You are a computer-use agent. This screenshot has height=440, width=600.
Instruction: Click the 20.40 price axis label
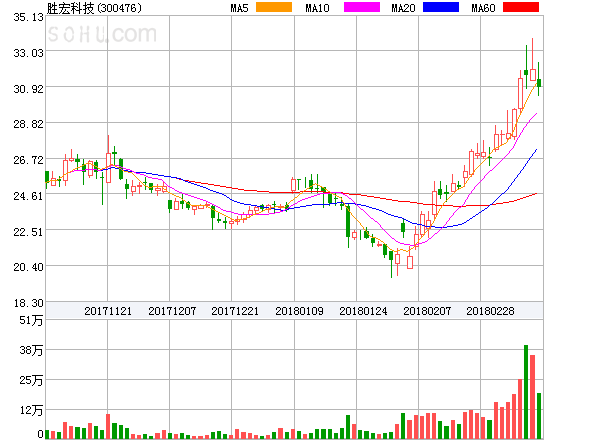28,267
